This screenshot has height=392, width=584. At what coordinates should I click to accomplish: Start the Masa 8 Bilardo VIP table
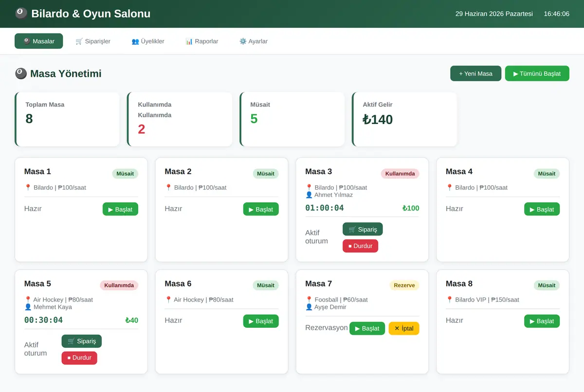(542, 321)
